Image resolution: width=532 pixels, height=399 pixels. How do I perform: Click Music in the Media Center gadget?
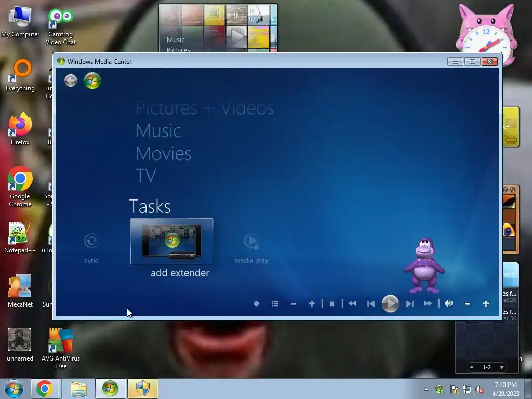pos(176,39)
